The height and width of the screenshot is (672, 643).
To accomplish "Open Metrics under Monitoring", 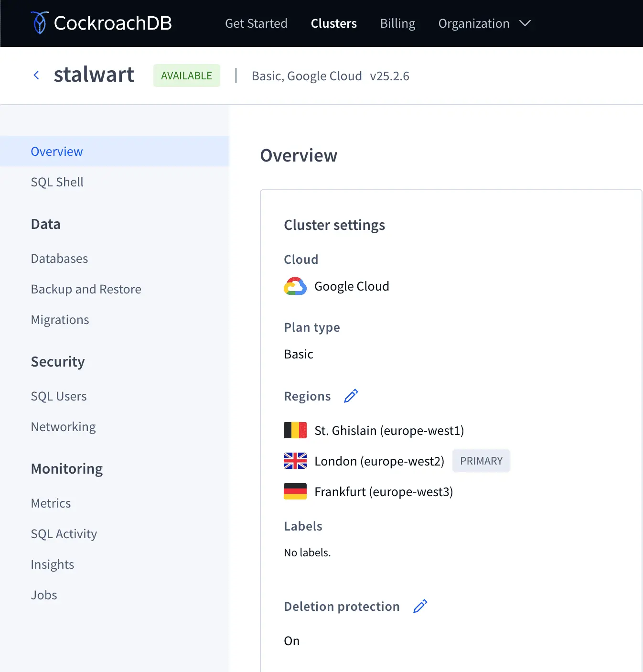I will click(51, 503).
